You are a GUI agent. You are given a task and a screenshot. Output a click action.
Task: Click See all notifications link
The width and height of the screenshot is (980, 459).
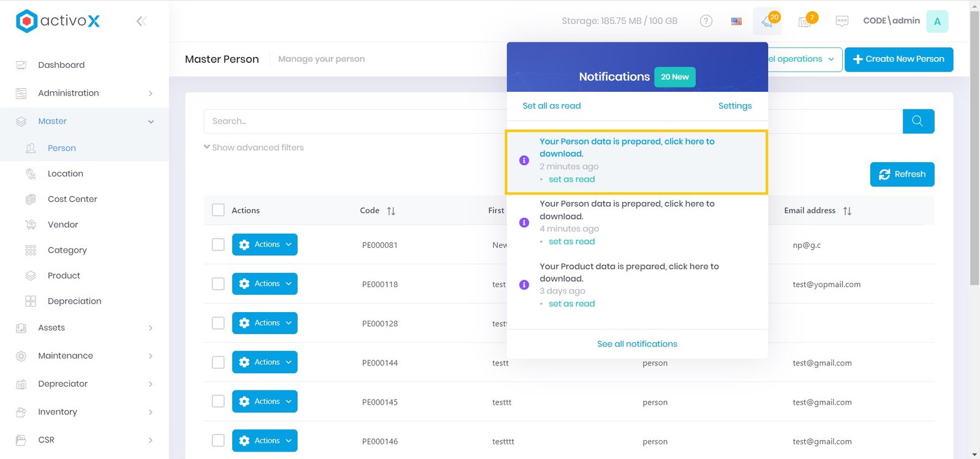(x=637, y=344)
